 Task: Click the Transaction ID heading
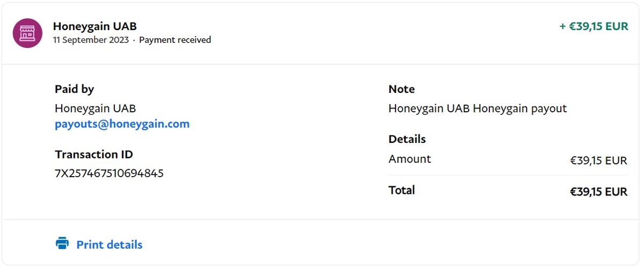click(94, 155)
